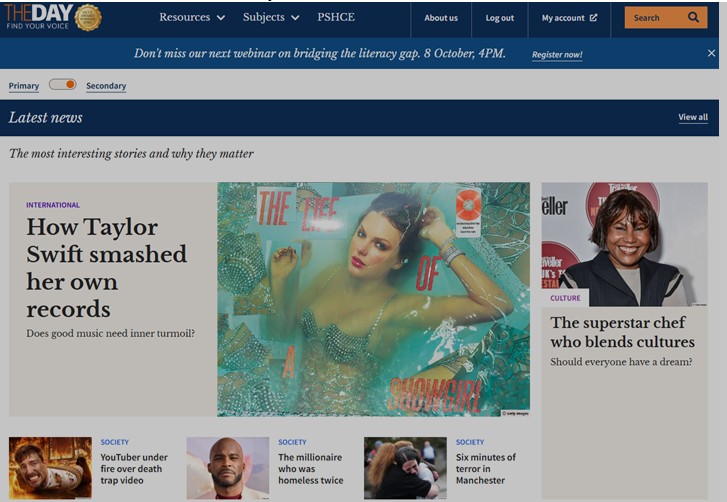
Task: Click 'Should everyone have a dream?' text
Action: click(x=621, y=362)
